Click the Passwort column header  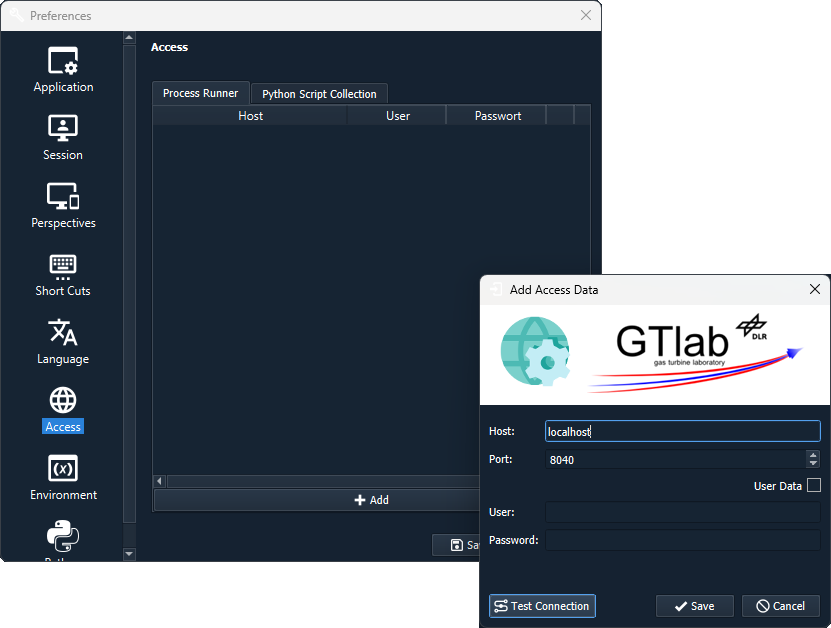click(x=497, y=116)
